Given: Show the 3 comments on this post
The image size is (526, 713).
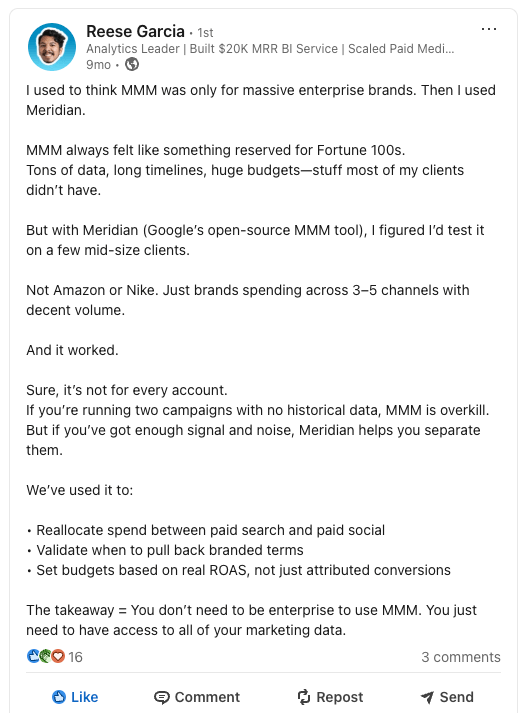Looking at the screenshot, I should [x=461, y=657].
